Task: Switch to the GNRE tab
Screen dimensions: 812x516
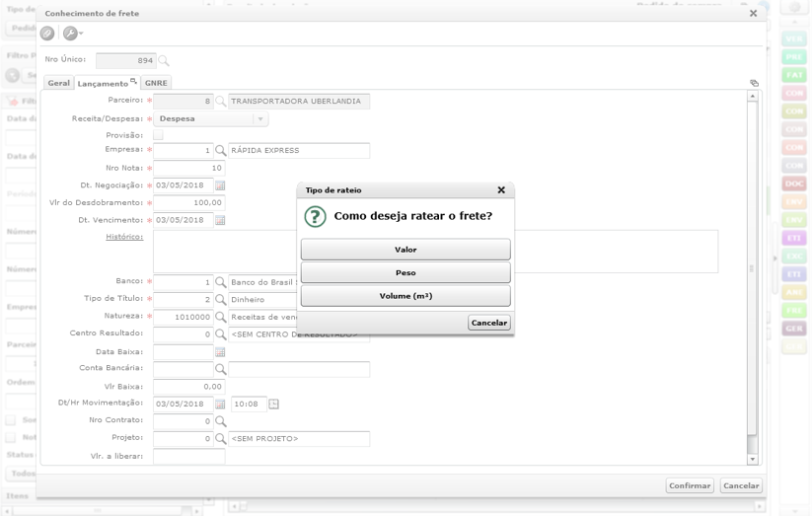Action: 156,83
